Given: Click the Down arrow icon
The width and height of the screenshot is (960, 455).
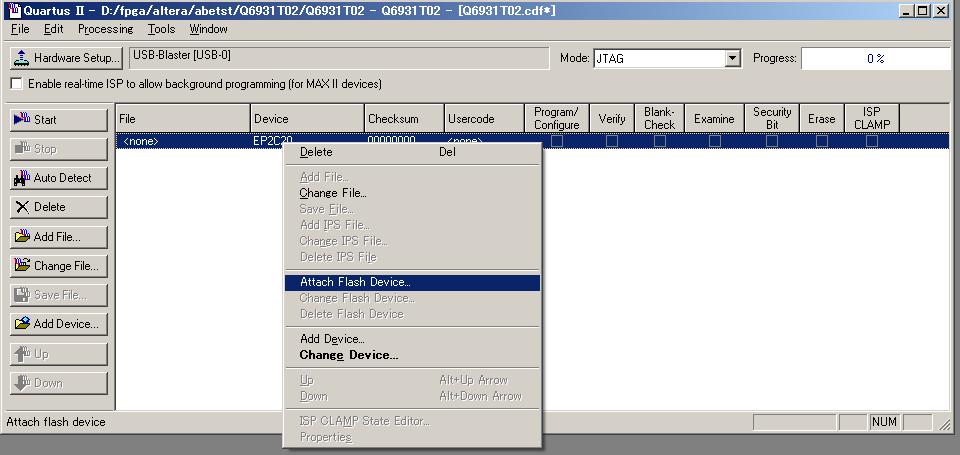Looking at the screenshot, I should (x=22, y=383).
